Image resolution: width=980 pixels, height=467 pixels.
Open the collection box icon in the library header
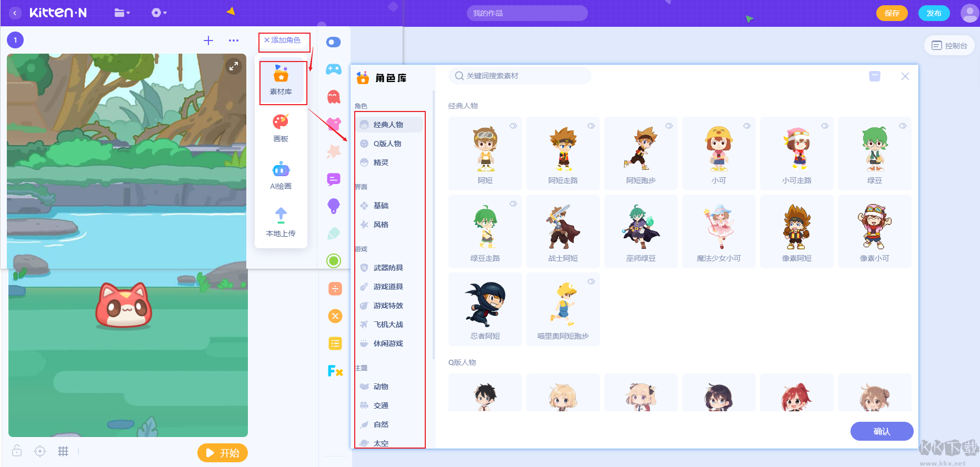coord(875,76)
